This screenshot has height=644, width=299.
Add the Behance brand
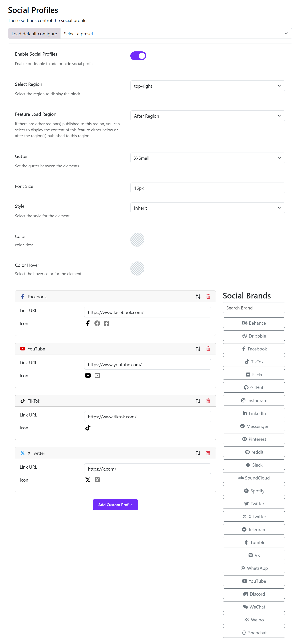pyautogui.click(x=254, y=323)
